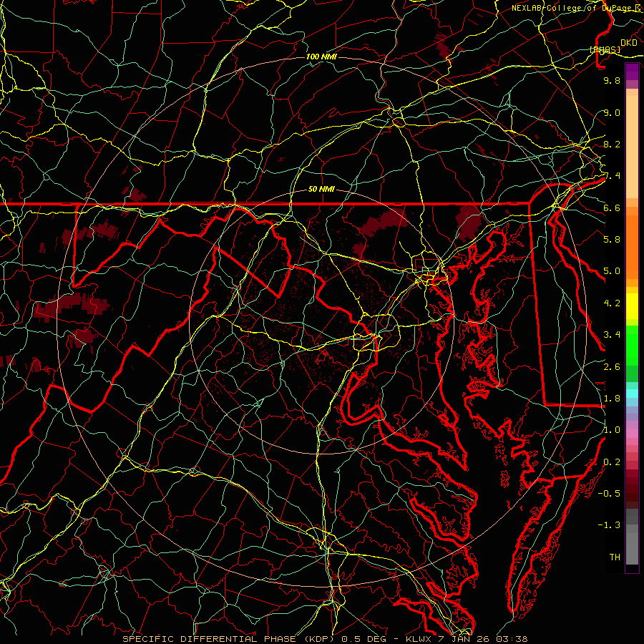Image resolution: width=644 pixels, height=644 pixels.
Task: Click the 5.8 scale value
Action: 612,239
